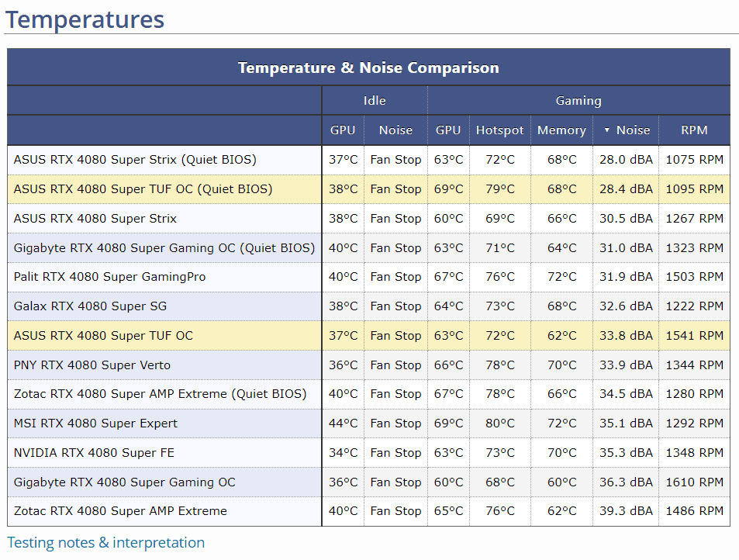Click the 1075 RPM value
This screenshot has height=560, width=739.
(x=694, y=160)
